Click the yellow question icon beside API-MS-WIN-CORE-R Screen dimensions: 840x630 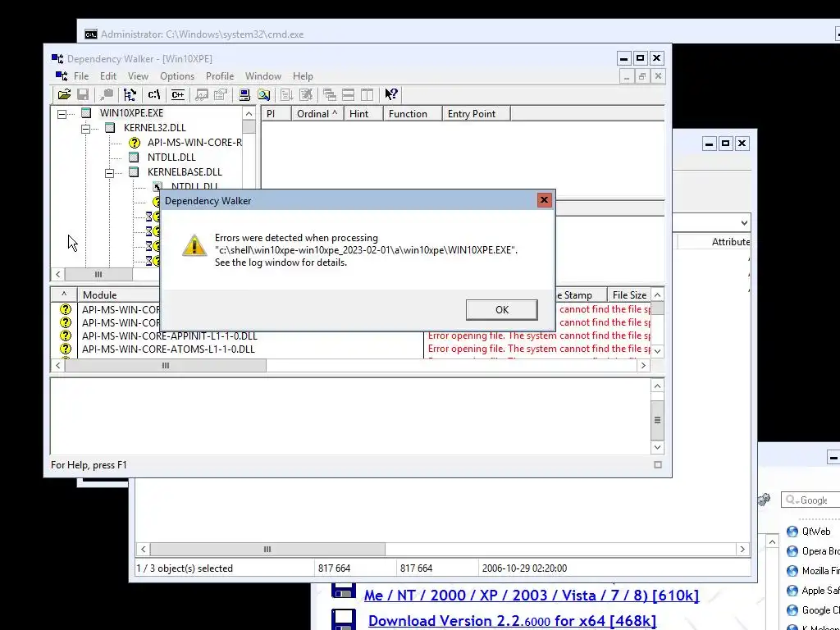134,143
